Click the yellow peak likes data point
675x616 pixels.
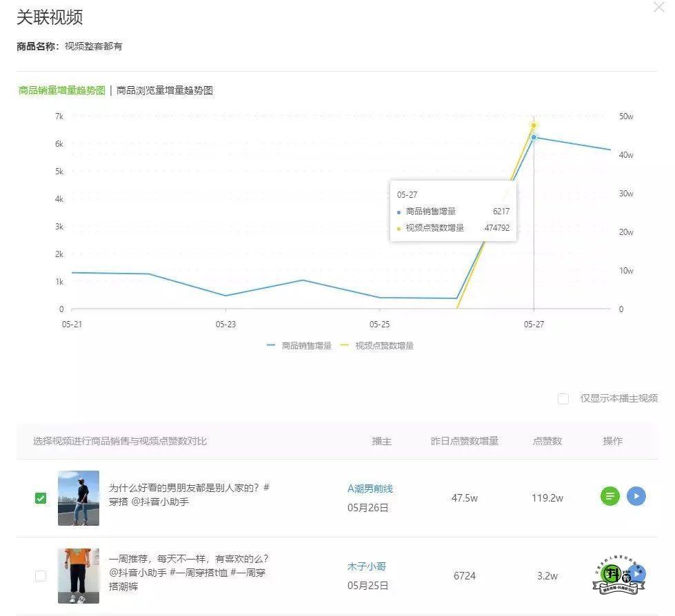pos(534,125)
